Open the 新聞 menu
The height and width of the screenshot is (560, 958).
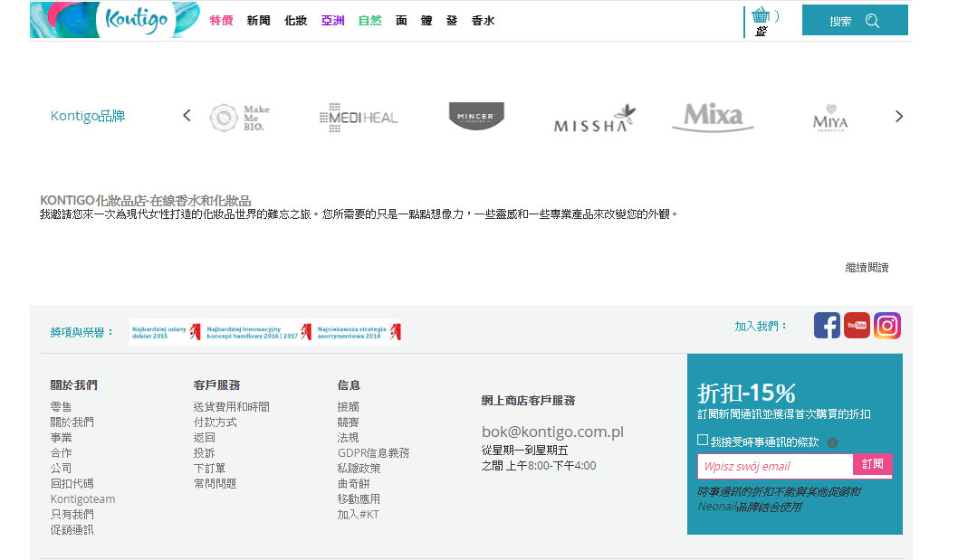[x=258, y=21]
